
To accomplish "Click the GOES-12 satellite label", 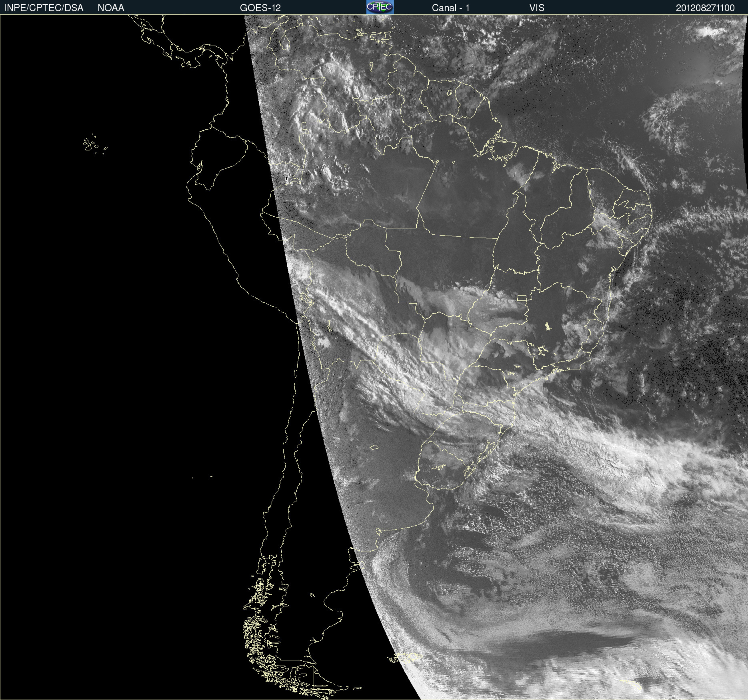I will pyautogui.click(x=260, y=8).
